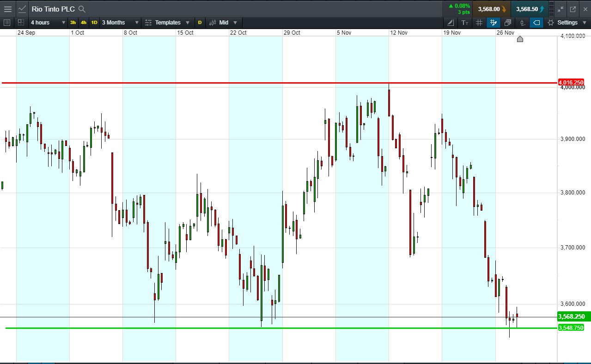Click the 12 Nov date axis label
Viewport: 591px width, 364px height.
click(398, 33)
